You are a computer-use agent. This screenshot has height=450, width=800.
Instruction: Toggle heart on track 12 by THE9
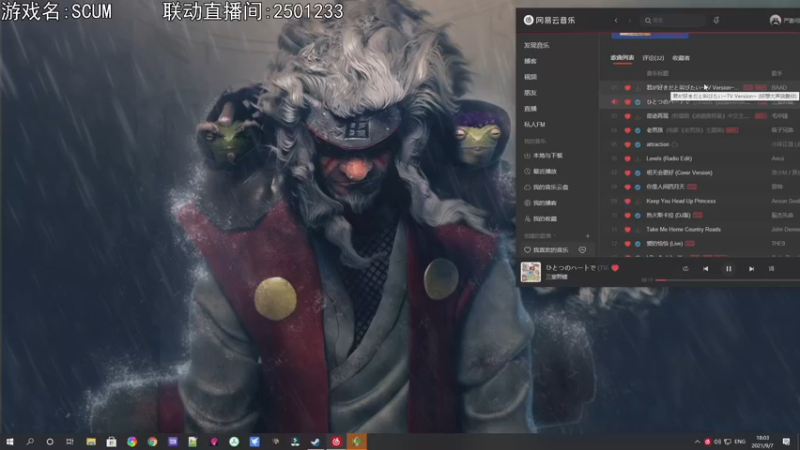[x=628, y=244]
